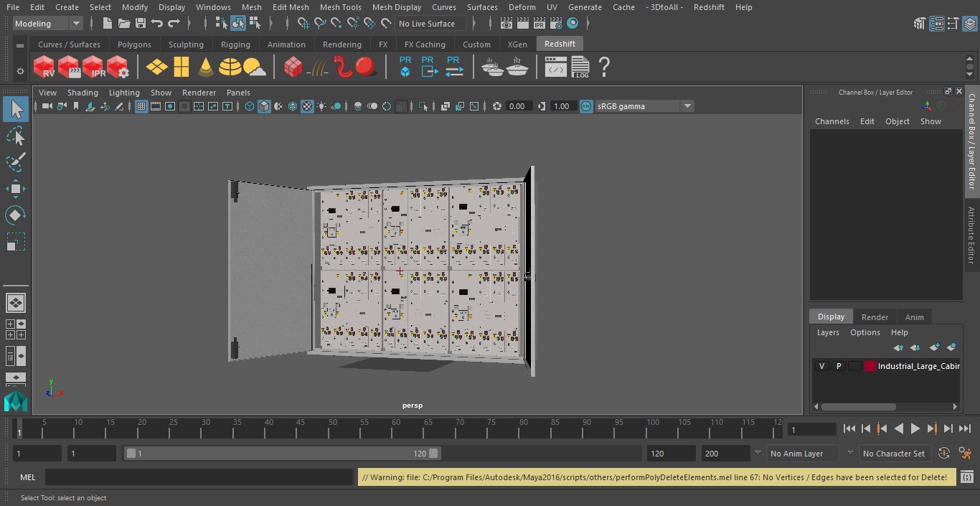Click the Redshift IPR shelf icon
This screenshot has height=506, width=980.
click(x=93, y=67)
